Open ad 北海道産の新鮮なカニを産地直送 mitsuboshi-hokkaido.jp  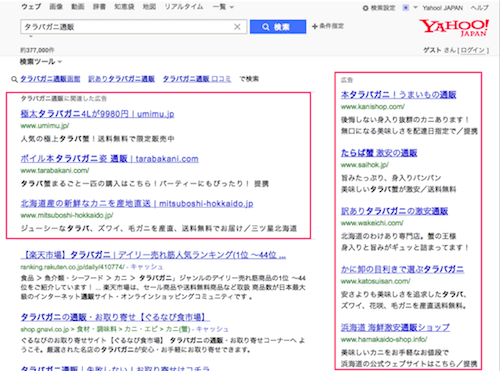[137, 203]
